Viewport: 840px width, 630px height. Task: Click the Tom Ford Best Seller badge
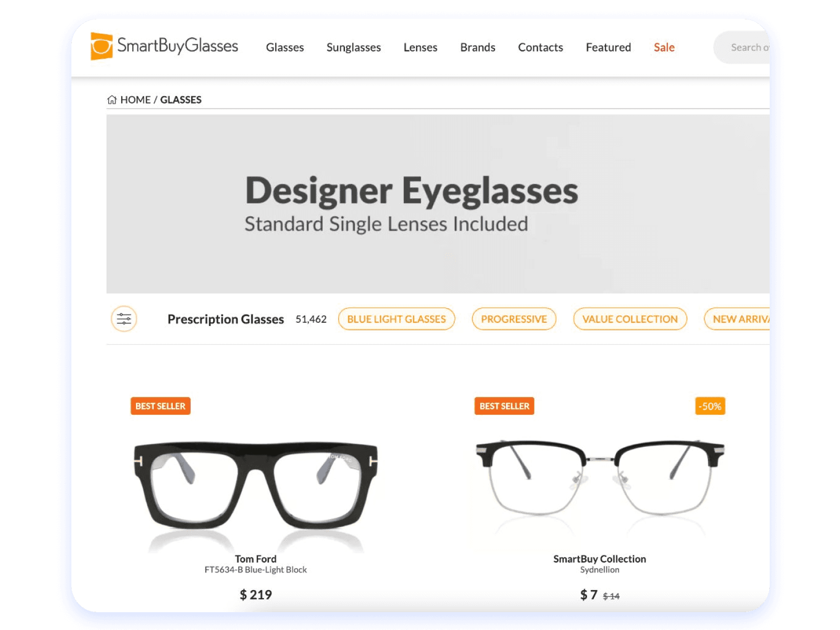coord(160,406)
